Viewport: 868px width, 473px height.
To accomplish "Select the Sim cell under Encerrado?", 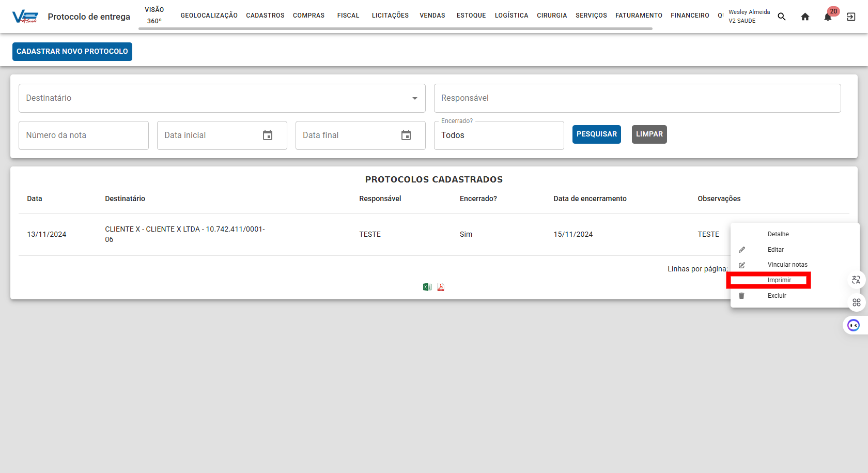I will pyautogui.click(x=466, y=234).
